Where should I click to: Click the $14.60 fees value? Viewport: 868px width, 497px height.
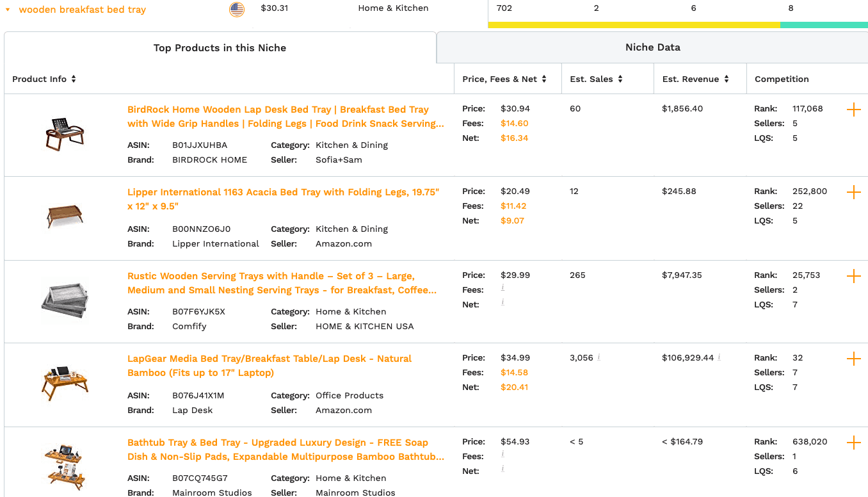click(x=515, y=123)
